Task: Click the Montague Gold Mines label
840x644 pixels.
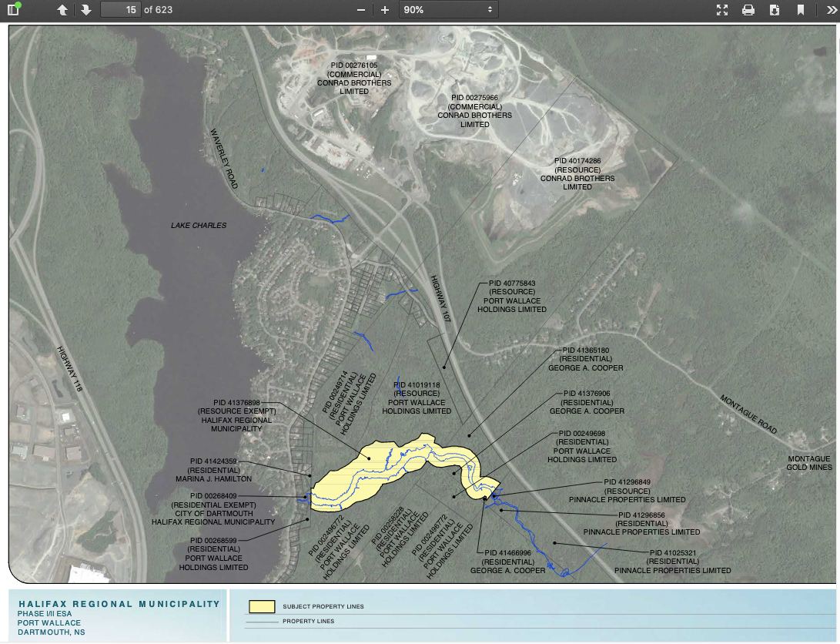Action: pos(809,463)
